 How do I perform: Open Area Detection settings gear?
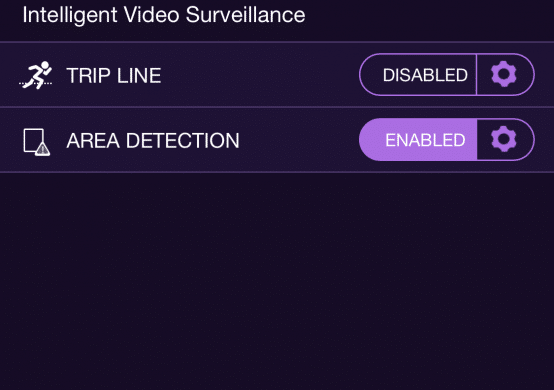(x=504, y=139)
